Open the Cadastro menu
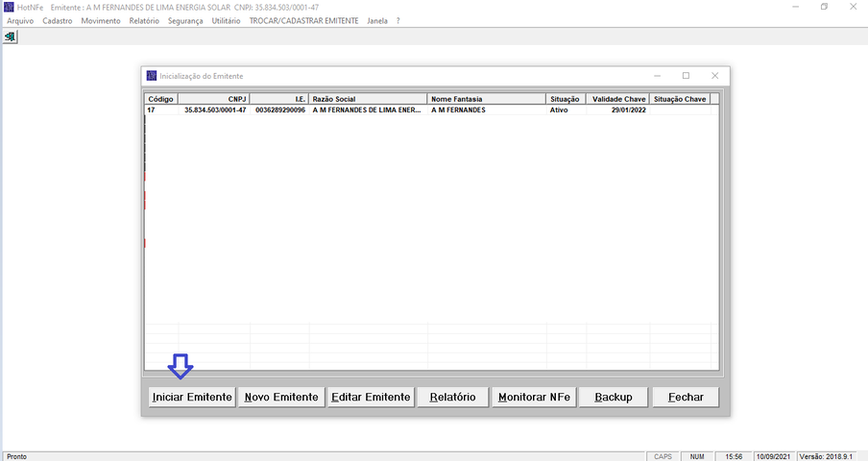Screen dimensions: 868x461 pyautogui.click(x=58, y=20)
